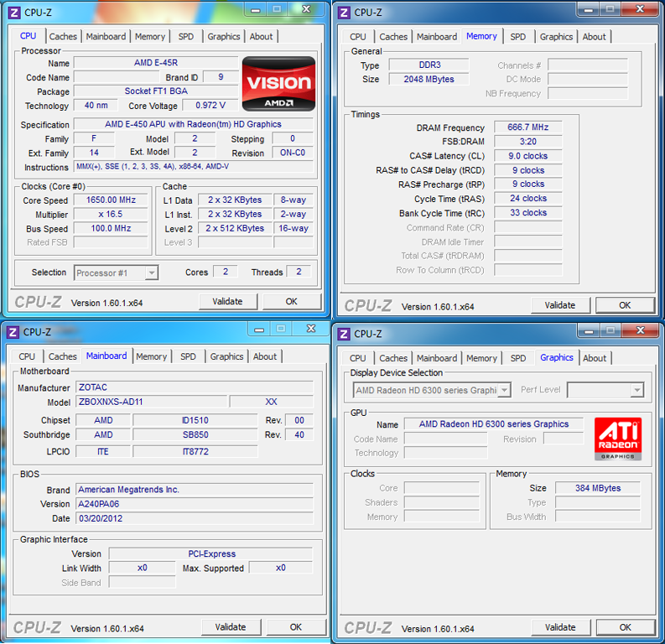Select About tab in the Memory window
665x644 pixels.
[594, 37]
